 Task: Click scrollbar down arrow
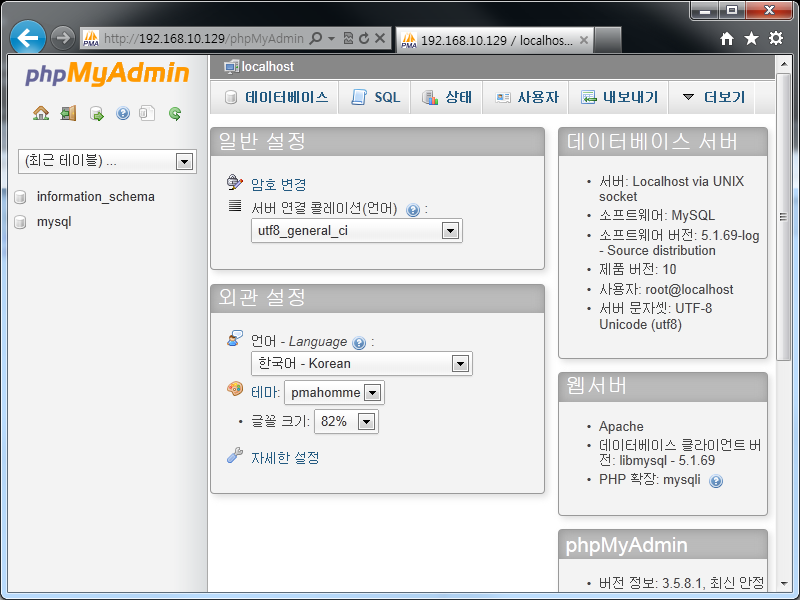(783, 583)
